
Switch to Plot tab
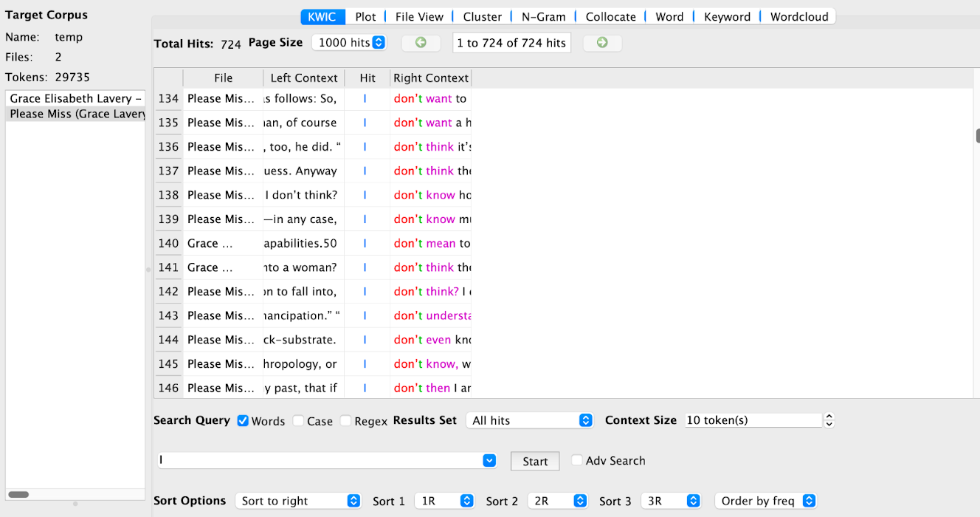point(365,16)
